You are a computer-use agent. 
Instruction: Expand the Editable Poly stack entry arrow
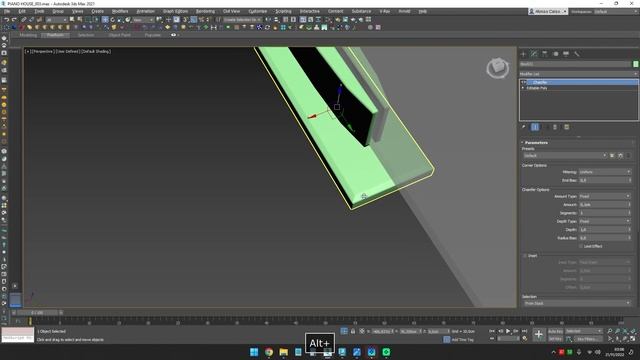(523, 88)
